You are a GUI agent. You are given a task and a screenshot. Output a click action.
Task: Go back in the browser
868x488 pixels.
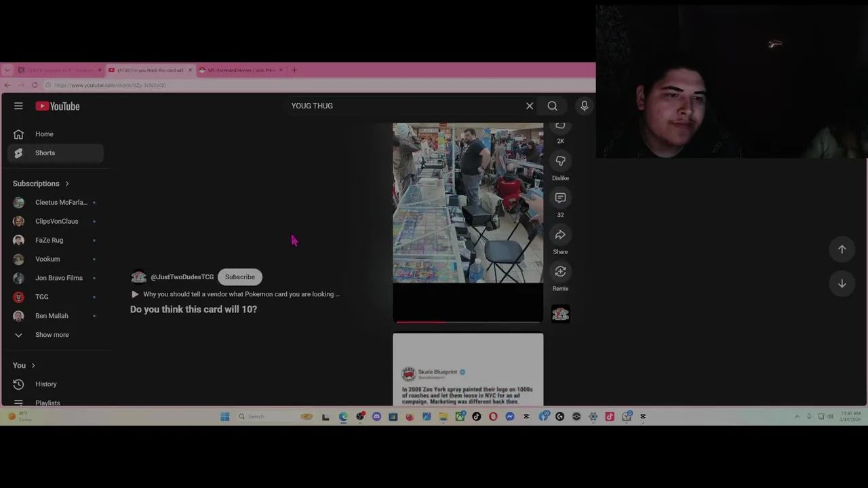tap(7, 85)
